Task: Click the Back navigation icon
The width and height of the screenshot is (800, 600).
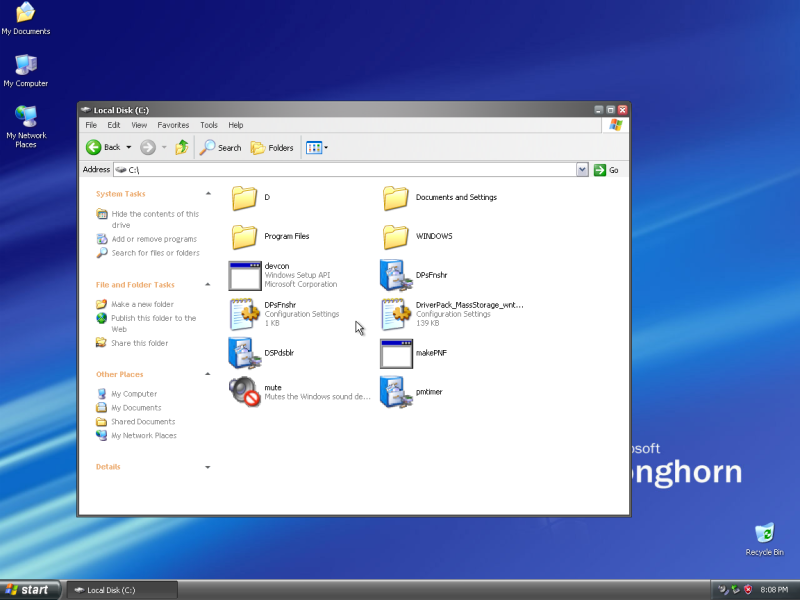Action: coord(95,147)
